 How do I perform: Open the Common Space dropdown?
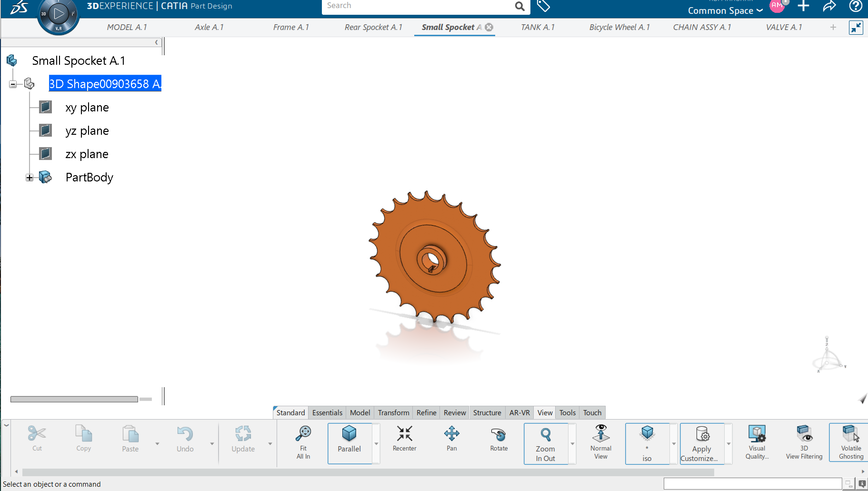pyautogui.click(x=725, y=10)
